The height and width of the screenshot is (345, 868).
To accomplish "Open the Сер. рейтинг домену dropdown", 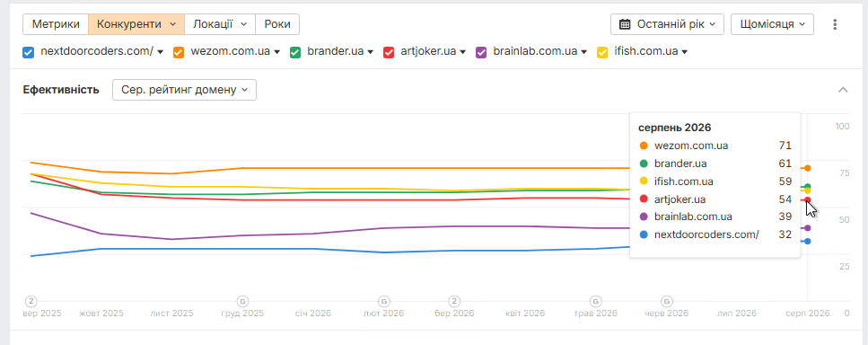I will tap(184, 90).
